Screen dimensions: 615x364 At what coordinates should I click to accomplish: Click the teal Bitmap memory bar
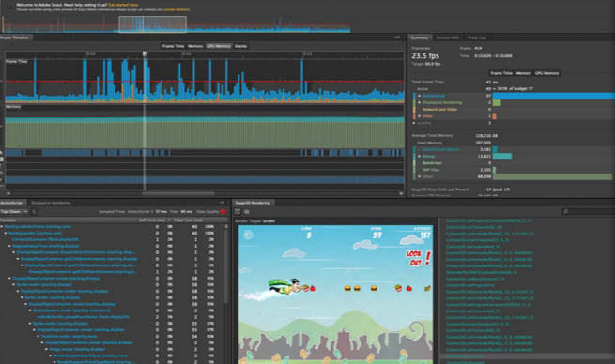(x=502, y=157)
